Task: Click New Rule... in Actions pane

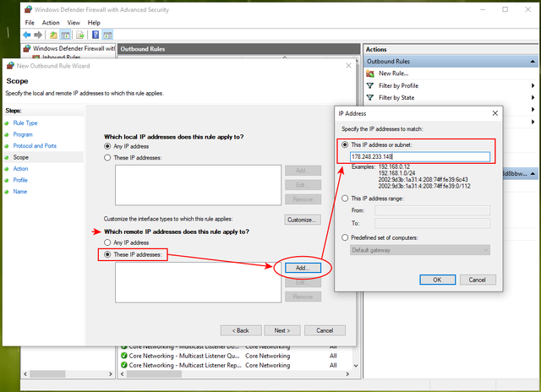Action: (x=394, y=73)
